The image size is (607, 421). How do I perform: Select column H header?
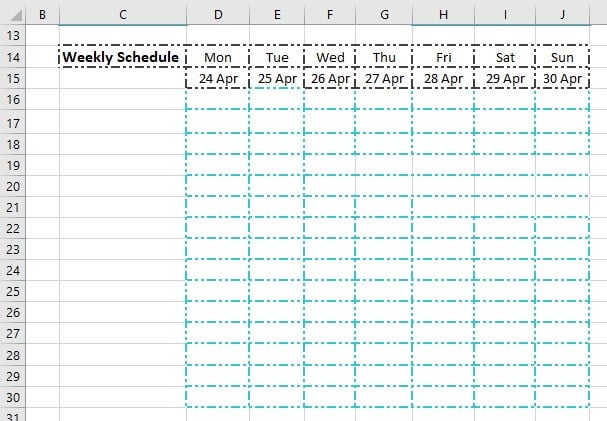tap(443, 15)
